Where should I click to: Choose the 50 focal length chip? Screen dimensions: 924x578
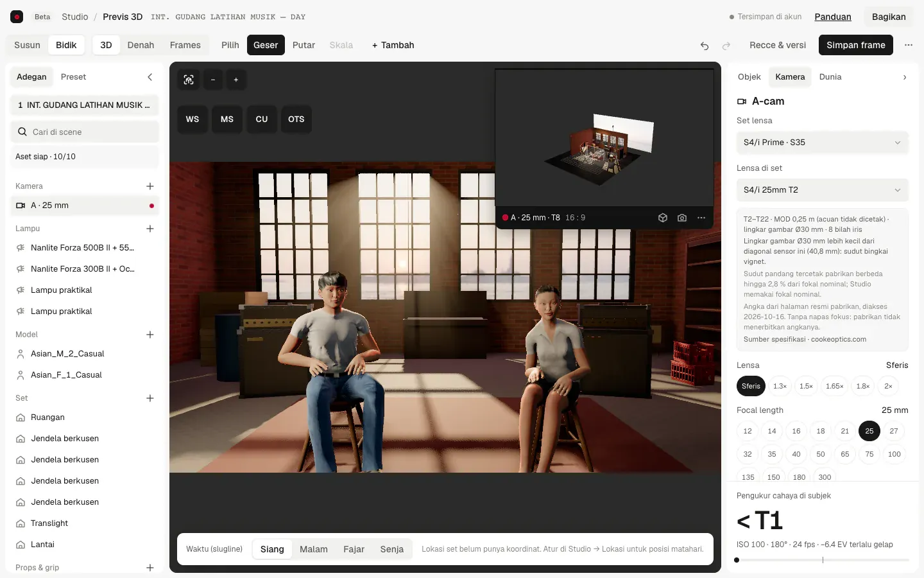click(821, 454)
